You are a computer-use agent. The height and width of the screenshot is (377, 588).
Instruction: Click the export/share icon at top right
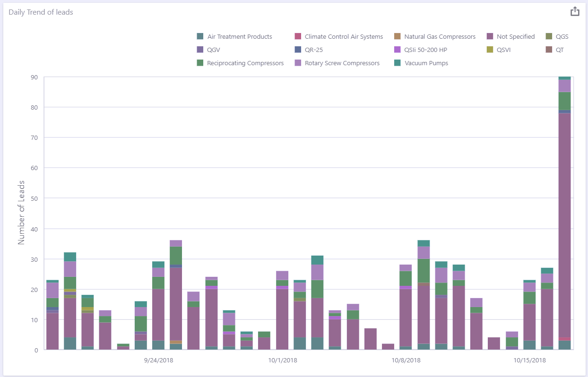point(575,11)
